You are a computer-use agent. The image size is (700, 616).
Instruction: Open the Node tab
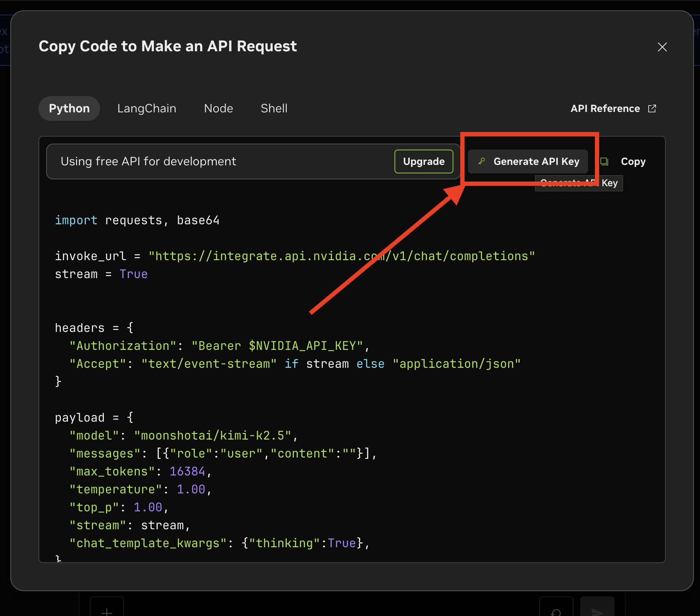coord(218,108)
